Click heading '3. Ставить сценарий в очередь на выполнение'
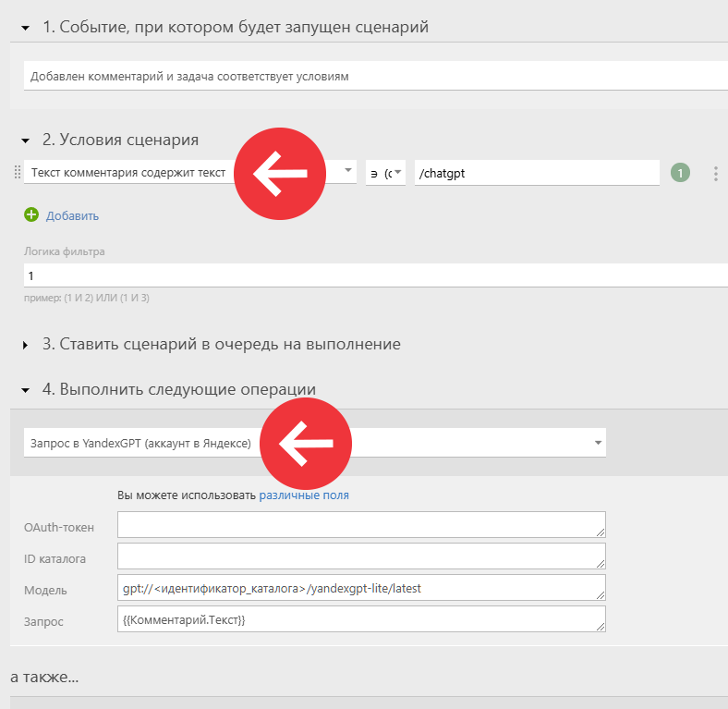 (222, 344)
